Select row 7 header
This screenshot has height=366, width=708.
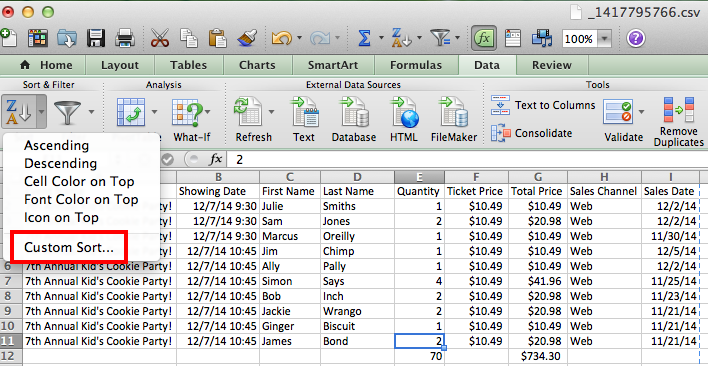pos(11,281)
